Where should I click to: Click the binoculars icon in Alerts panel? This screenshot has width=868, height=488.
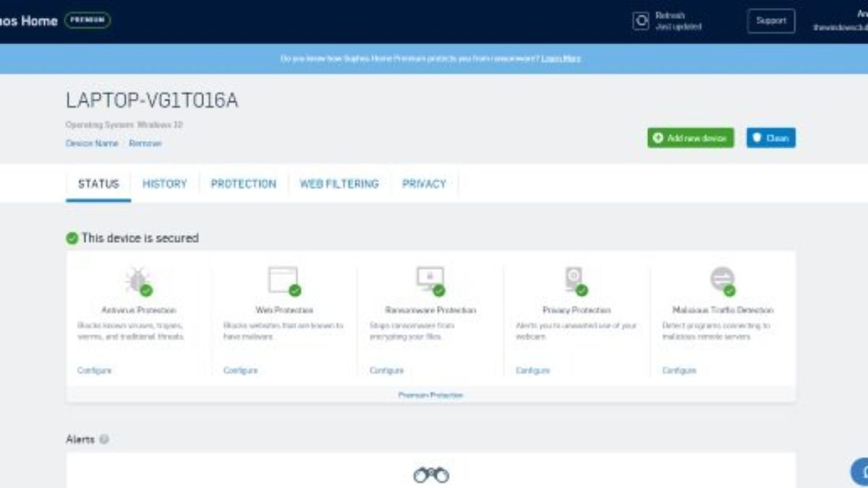click(x=431, y=474)
